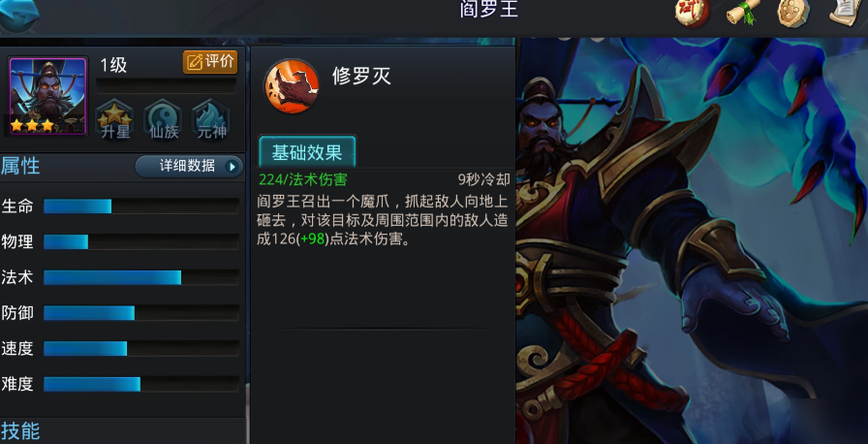
Task: Open the red drum 试 trial icon
Action: click(x=692, y=14)
